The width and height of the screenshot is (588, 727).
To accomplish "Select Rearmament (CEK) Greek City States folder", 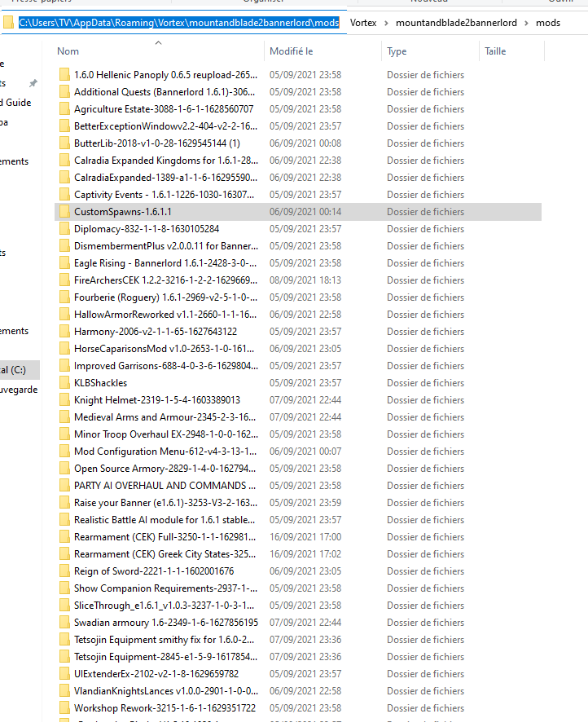I will point(165,554).
